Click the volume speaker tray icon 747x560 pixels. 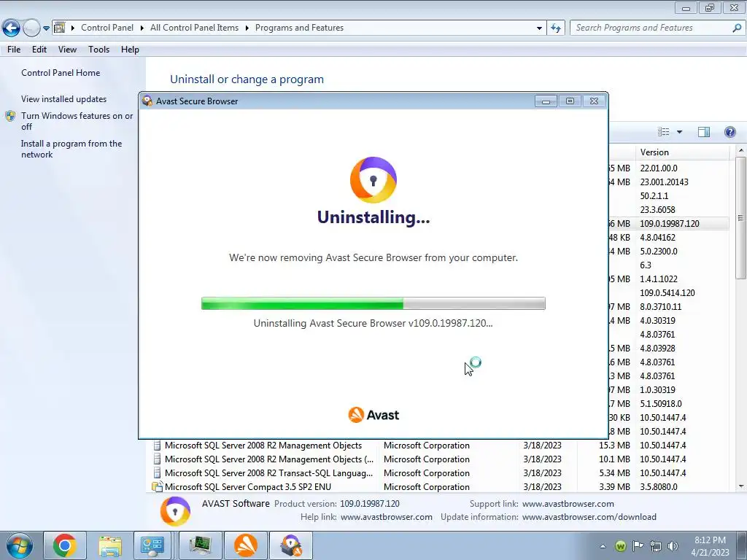pyautogui.click(x=673, y=546)
